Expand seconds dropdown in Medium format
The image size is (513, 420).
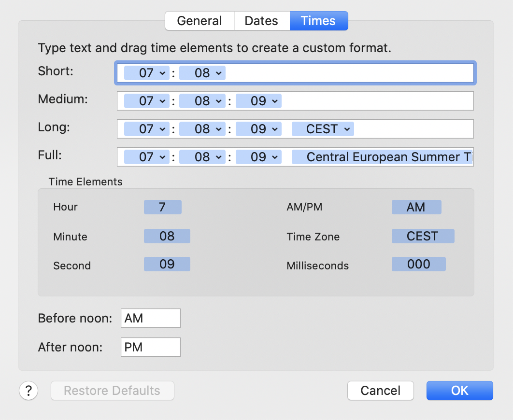coord(258,101)
